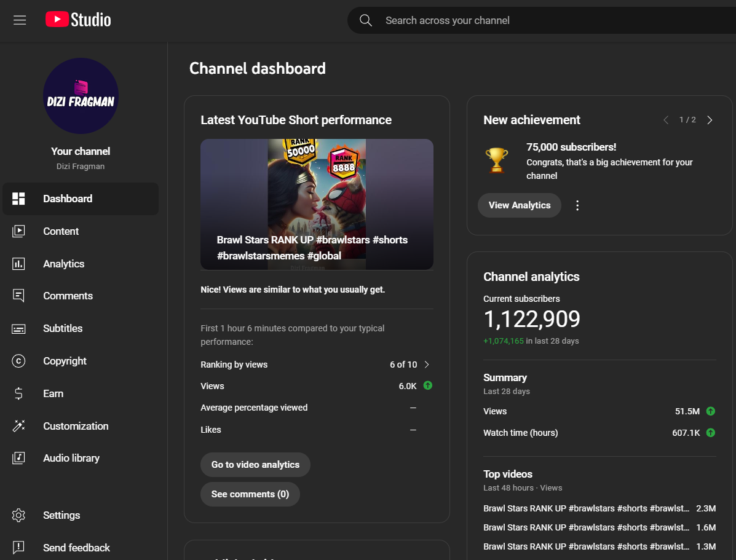Go to next achievement with right chevron

click(x=710, y=120)
